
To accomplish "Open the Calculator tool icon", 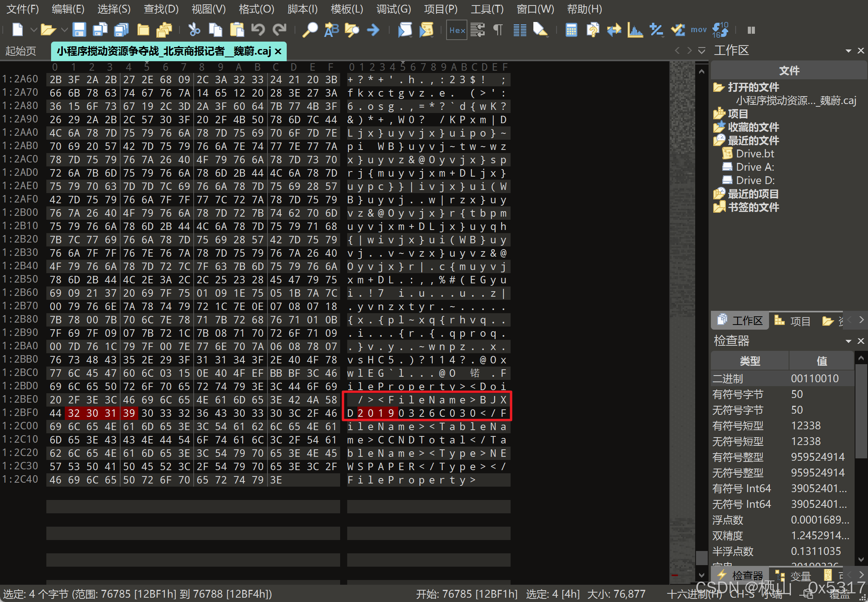I will [571, 30].
